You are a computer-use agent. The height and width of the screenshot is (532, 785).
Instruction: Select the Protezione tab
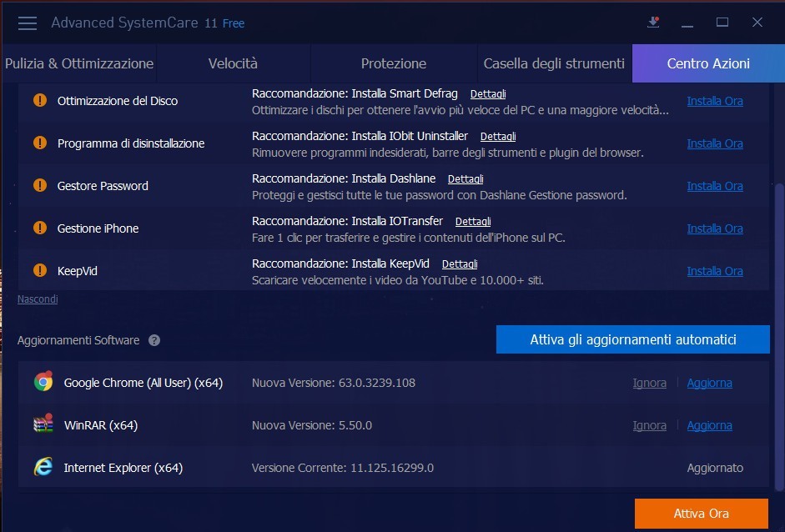[x=394, y=63]
